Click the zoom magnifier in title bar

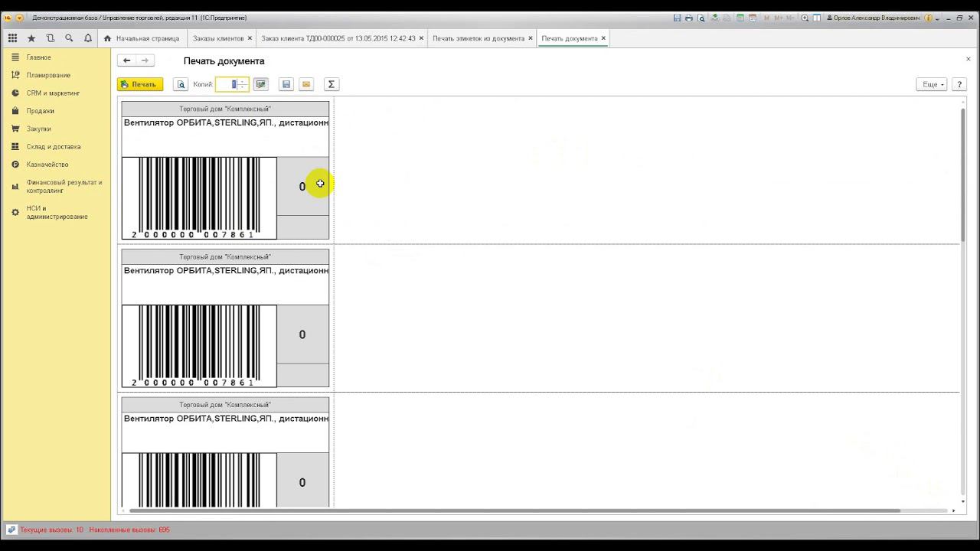coord(805,18)
